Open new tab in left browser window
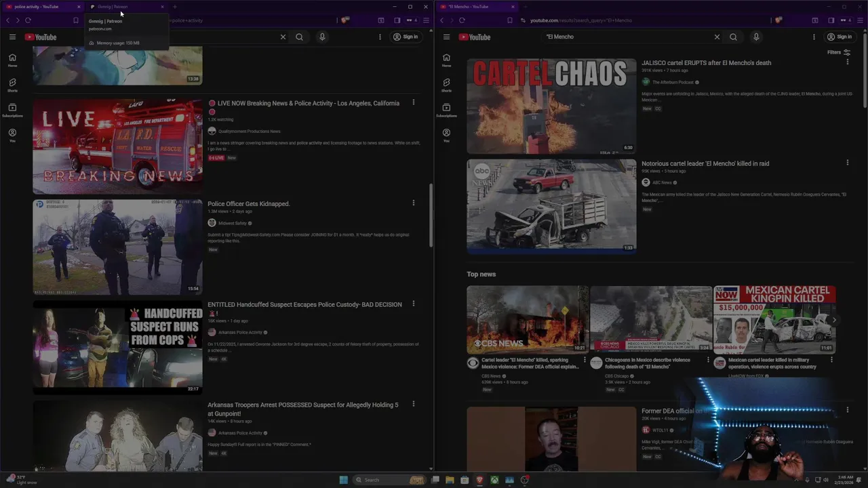The width and height of the screenshot is (868, 488). coord(174,7)
